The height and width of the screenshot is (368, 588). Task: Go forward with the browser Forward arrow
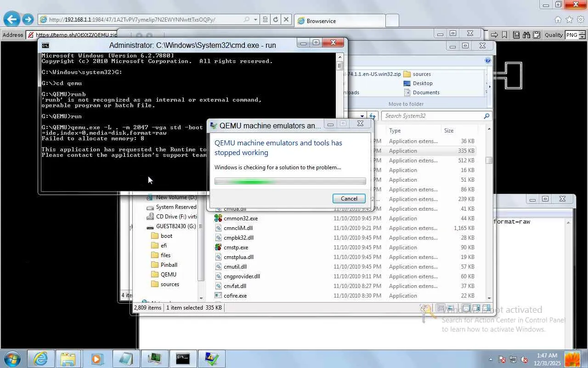(x=28, y=19)
